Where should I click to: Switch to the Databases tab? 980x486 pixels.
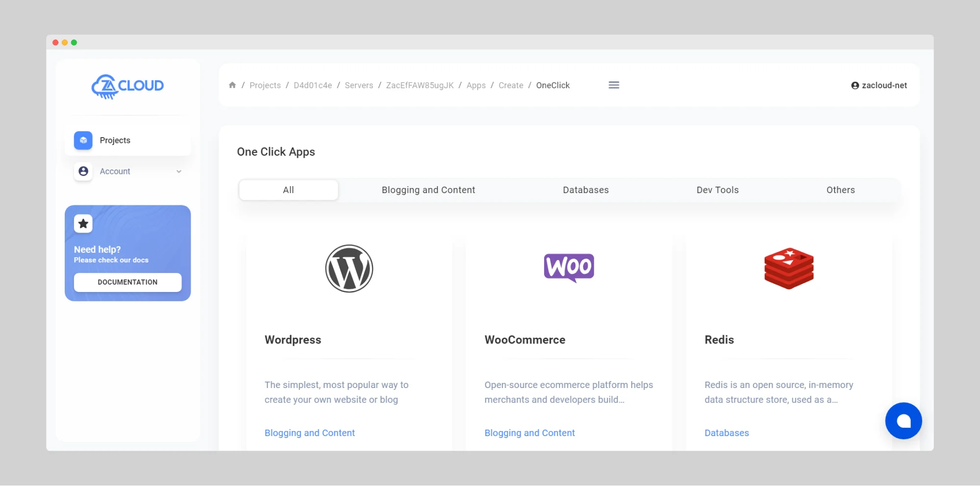585,190
